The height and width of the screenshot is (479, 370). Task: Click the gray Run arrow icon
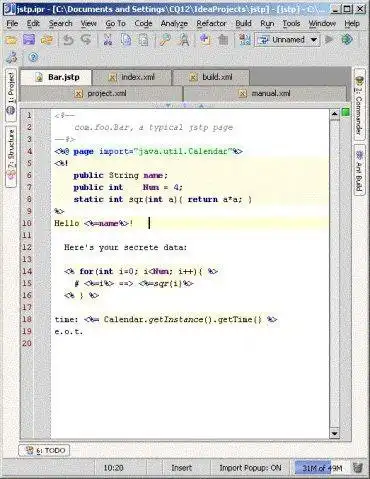click(x=329, y=40)
